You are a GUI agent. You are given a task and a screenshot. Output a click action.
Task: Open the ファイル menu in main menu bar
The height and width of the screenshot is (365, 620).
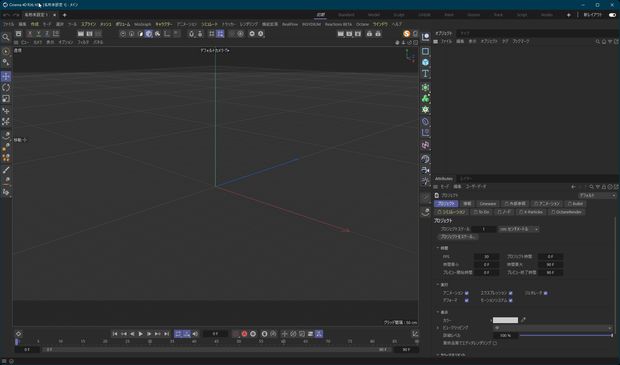click(x=8, y=24)
